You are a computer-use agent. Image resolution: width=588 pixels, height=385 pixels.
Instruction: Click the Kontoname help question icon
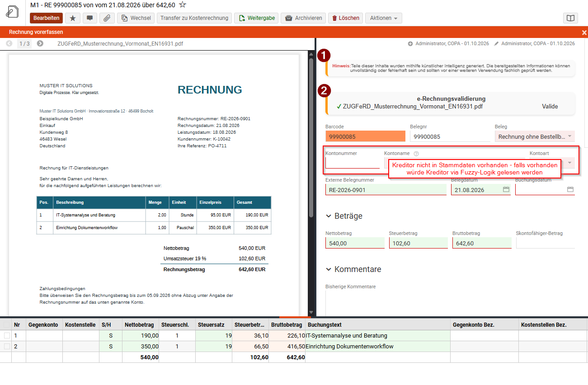point(416,154)
